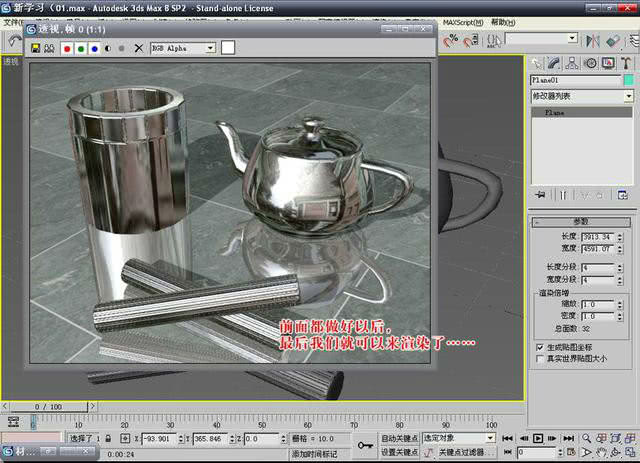Click the time slider 0 / 100
640x463 pixels.
click(49, 407)
